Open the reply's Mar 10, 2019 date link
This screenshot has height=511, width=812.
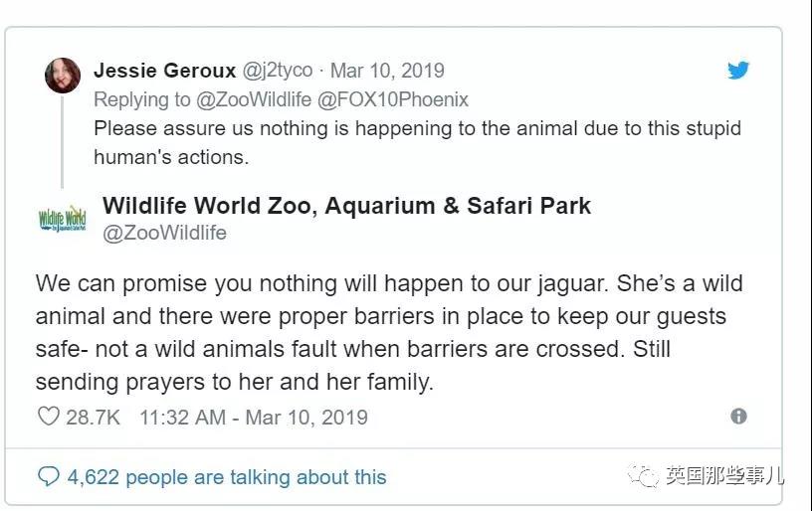387,71
